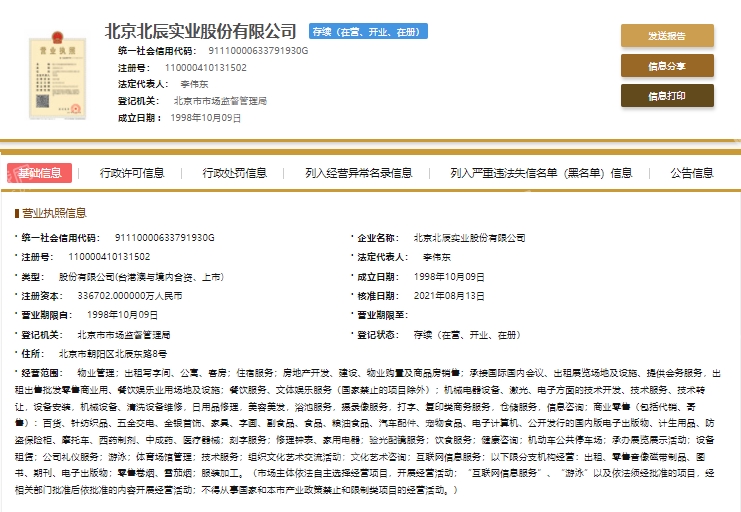Click legal representative 李伟东 in header
This screenshot has height=512, width=741.
pos(194,84)
